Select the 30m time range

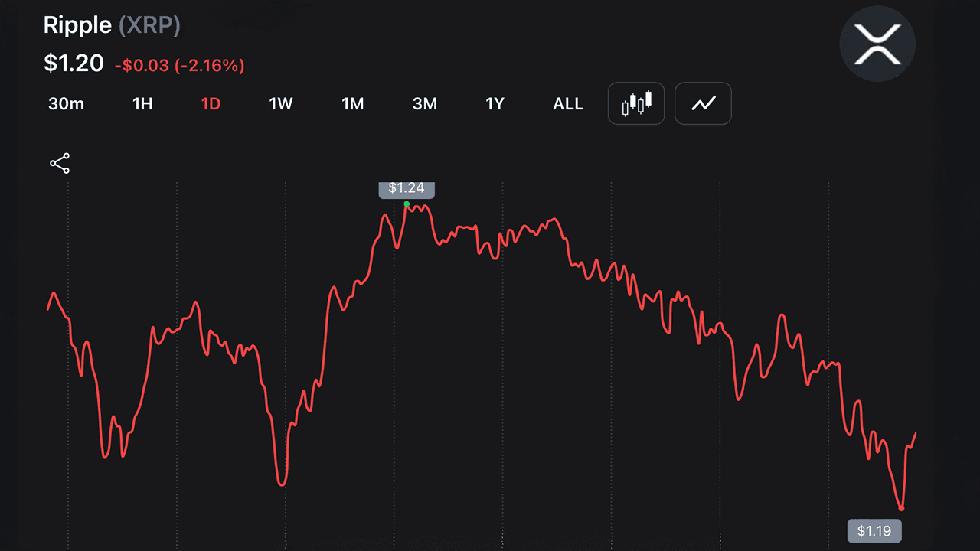coord(66,104)
